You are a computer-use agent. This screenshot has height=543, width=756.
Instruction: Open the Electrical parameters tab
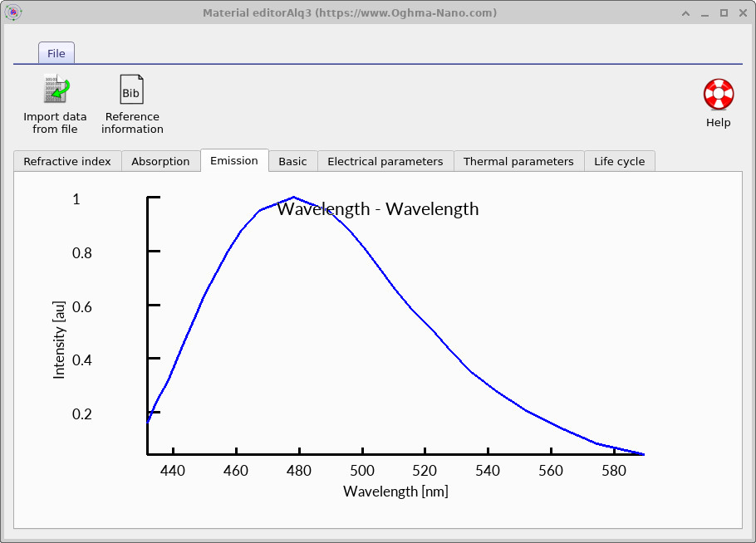pos(385,161)
